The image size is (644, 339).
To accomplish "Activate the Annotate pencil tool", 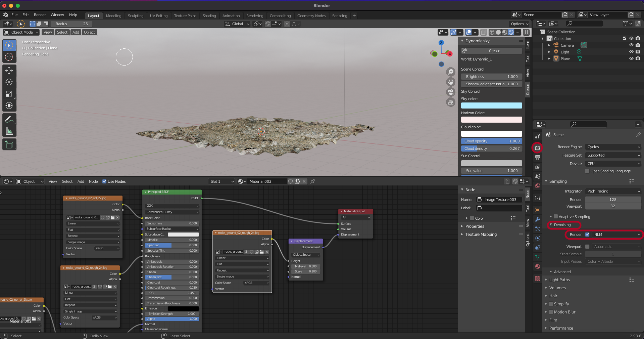I will (9, 119).
